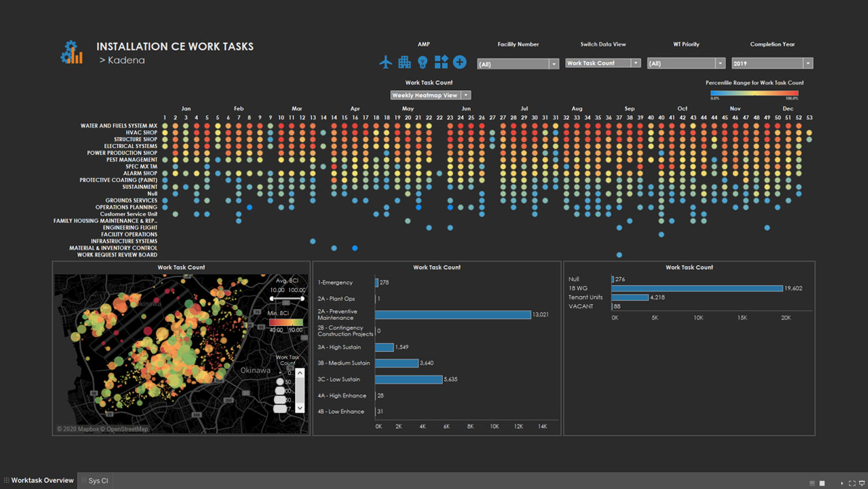Screen dimensions: 868x489
Task: Select the shapes AMP filter icon
Action: pos(441,61)
